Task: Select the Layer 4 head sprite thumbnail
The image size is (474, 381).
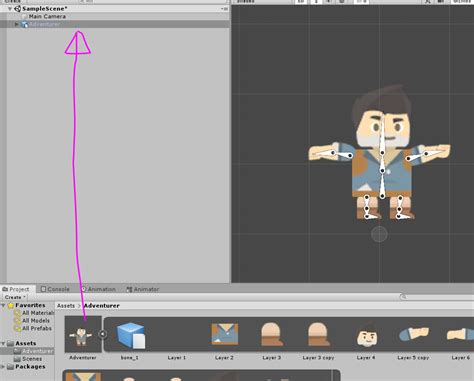Action: point(366,335)
